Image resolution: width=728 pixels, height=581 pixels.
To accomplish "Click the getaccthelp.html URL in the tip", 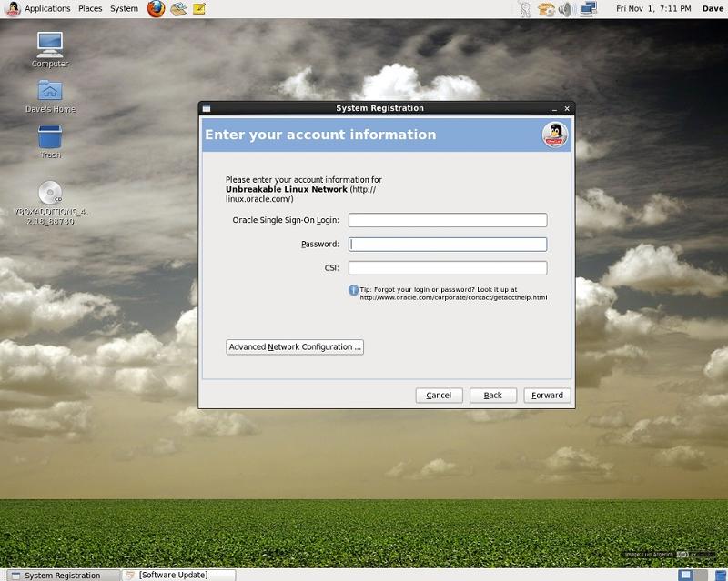I will point(453,297).
